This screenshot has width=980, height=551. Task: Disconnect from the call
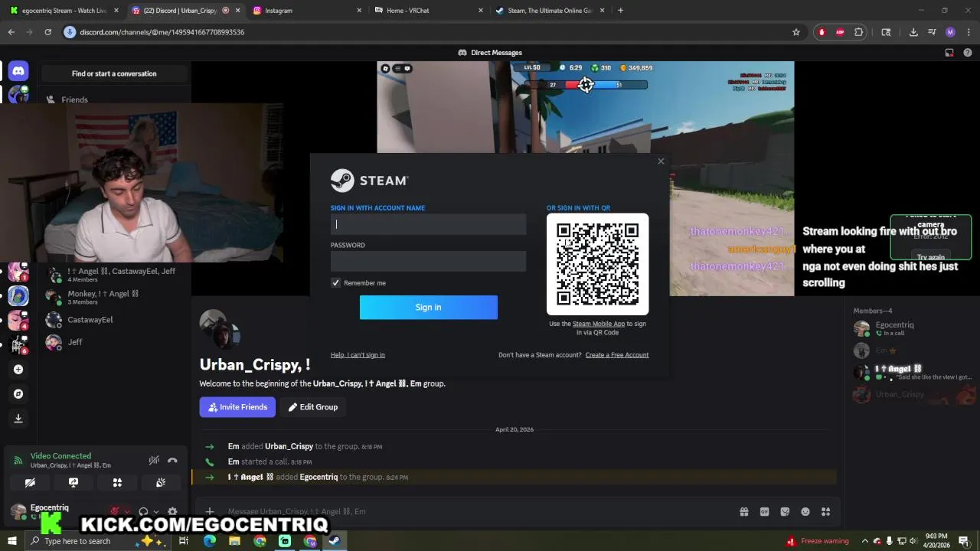pos(172,461)
